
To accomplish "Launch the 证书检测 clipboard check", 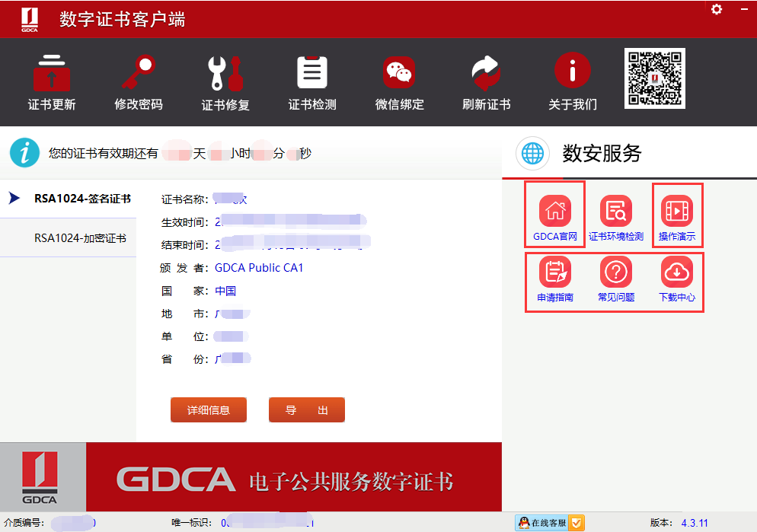I will pos(312,82).
